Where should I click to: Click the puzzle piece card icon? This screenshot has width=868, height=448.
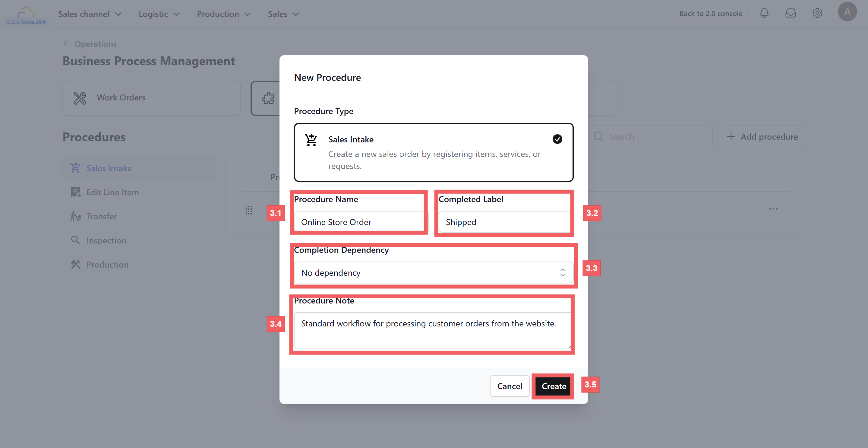point(268,98)
